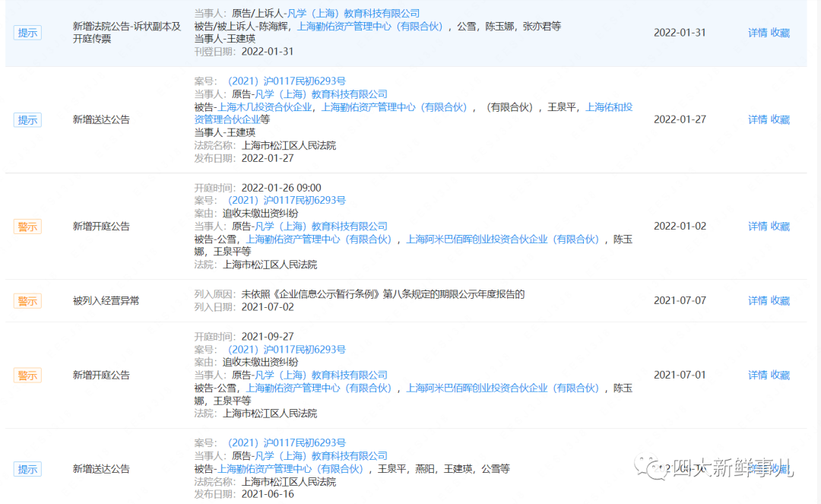View 详情 of the 2022-01-02 开庭公告
Viewport: 821px width, 504px height.
tap(757, 227)
